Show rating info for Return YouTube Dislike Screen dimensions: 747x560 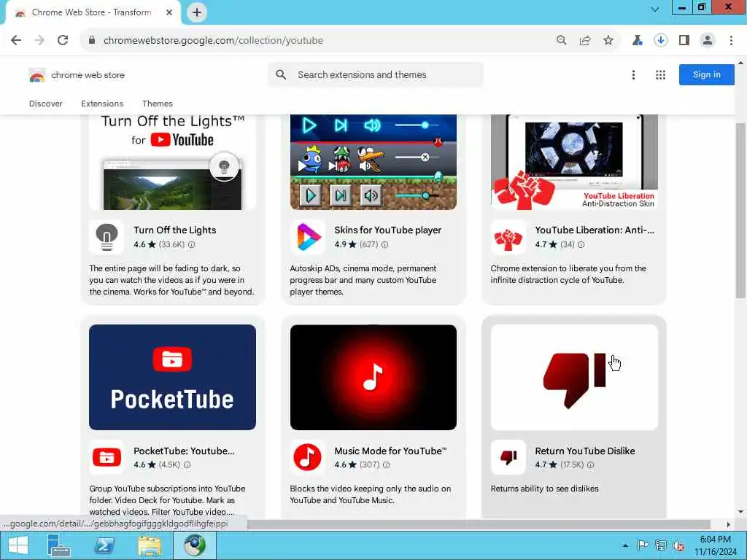[x=591, y=464]
